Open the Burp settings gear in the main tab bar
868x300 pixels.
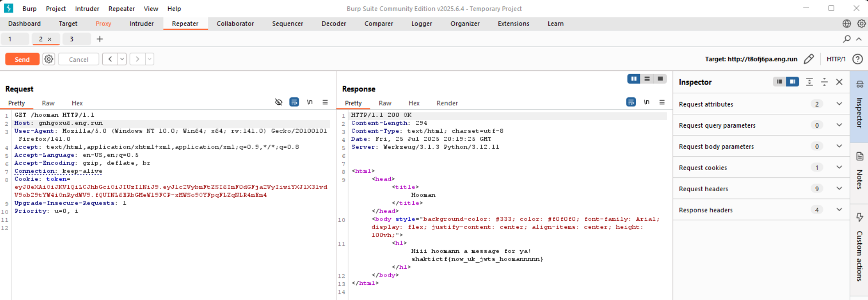(x=861, y=23)
